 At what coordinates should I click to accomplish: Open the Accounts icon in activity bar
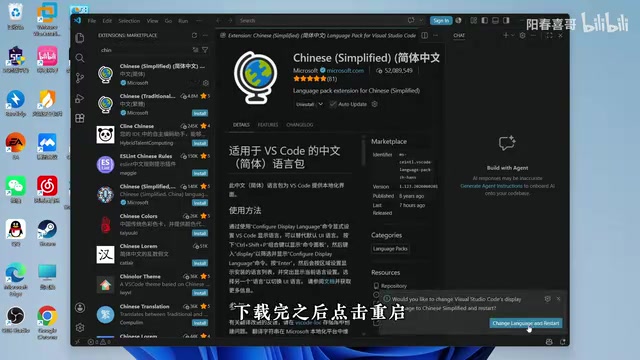(80, 307)
